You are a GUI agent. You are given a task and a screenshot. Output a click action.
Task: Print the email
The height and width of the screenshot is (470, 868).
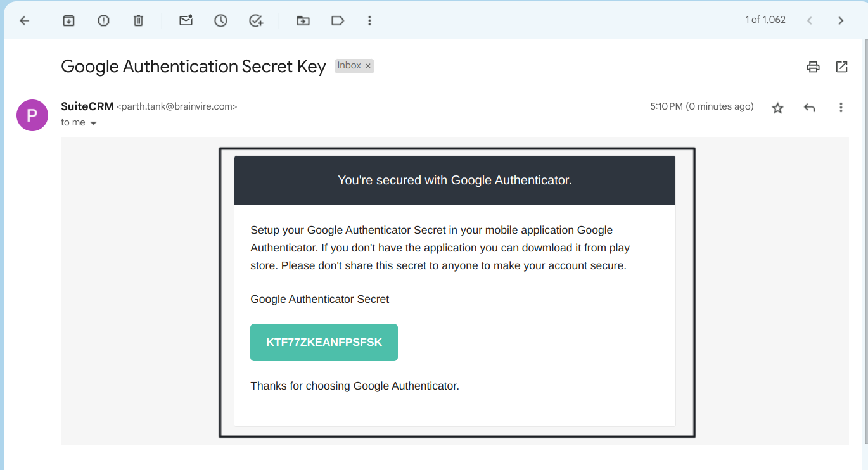point(813,66)
